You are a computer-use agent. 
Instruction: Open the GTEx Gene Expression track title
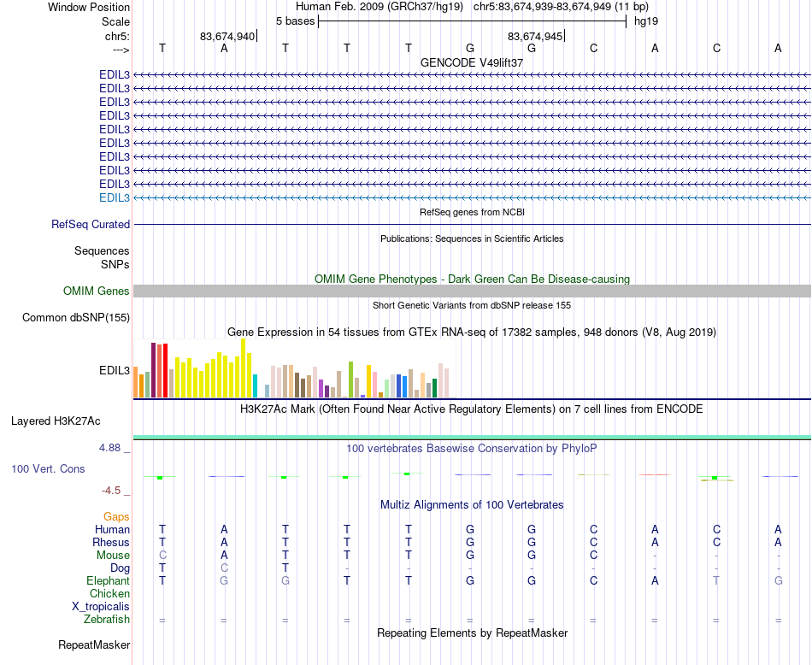472,332
